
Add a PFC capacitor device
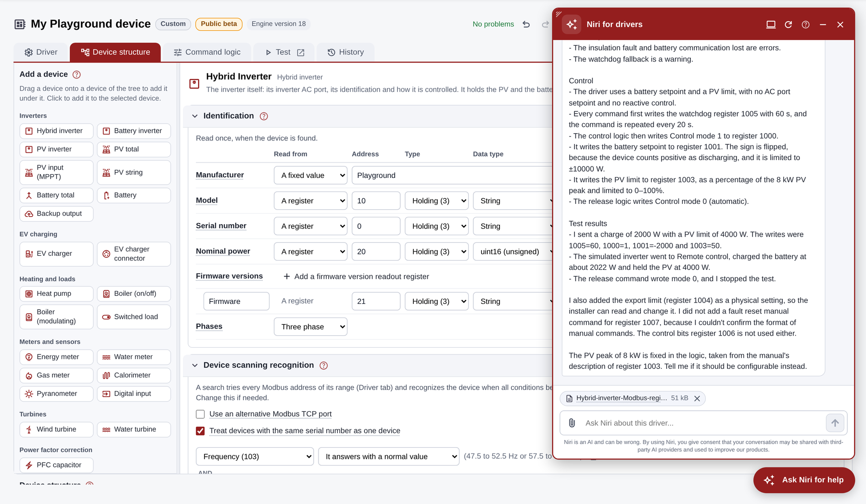[56, 465]
